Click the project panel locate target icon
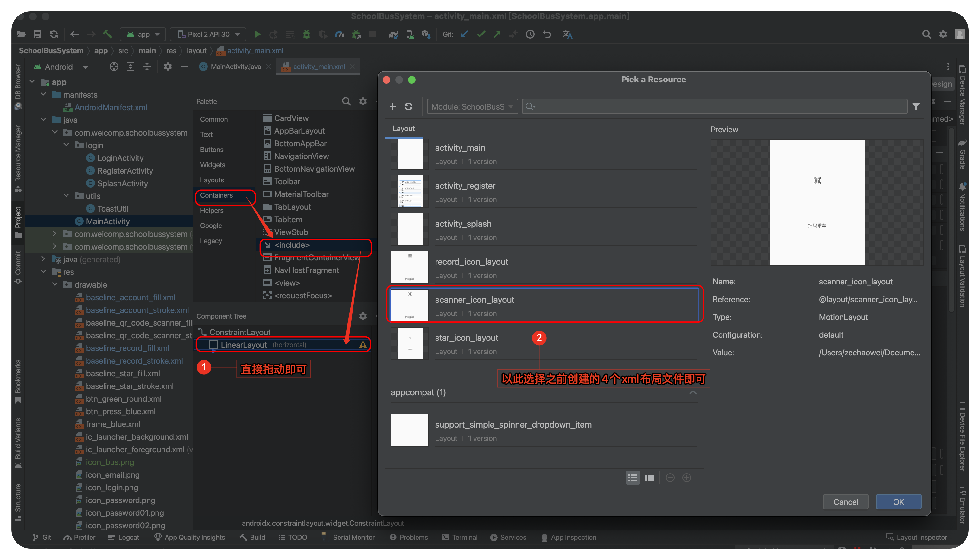This screenshot has height=560, width=980. [x=114, y=67]
